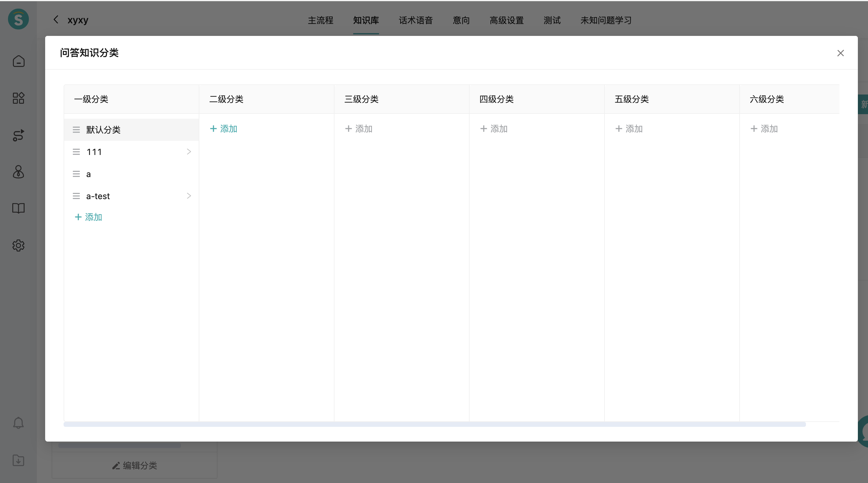Switch to 话术语音 tab
Viewport: 868px width, 483px height.
(x=416, y=20)
